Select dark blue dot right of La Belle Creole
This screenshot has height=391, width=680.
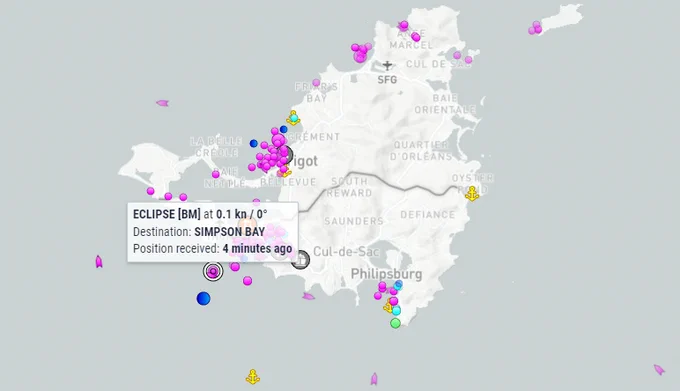pos(254,143)
